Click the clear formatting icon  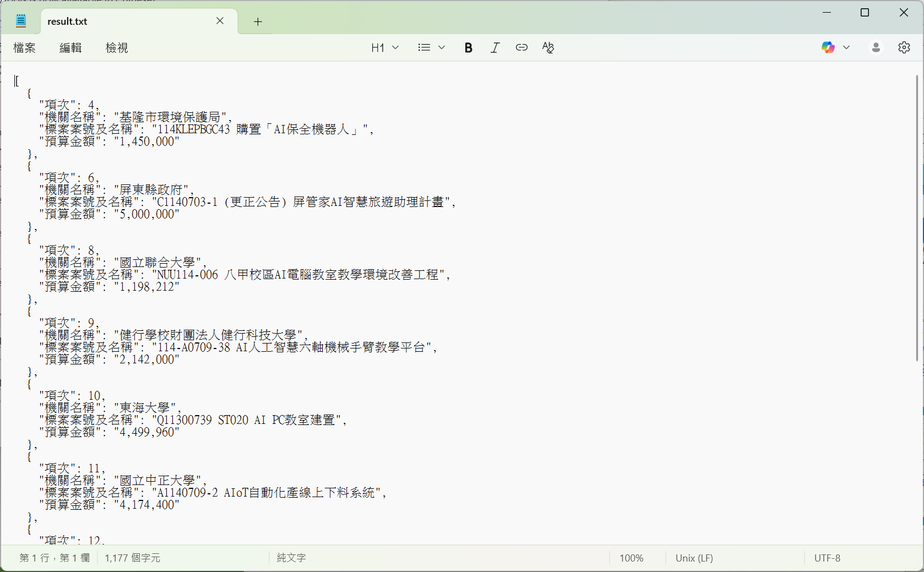pos(548,48)
